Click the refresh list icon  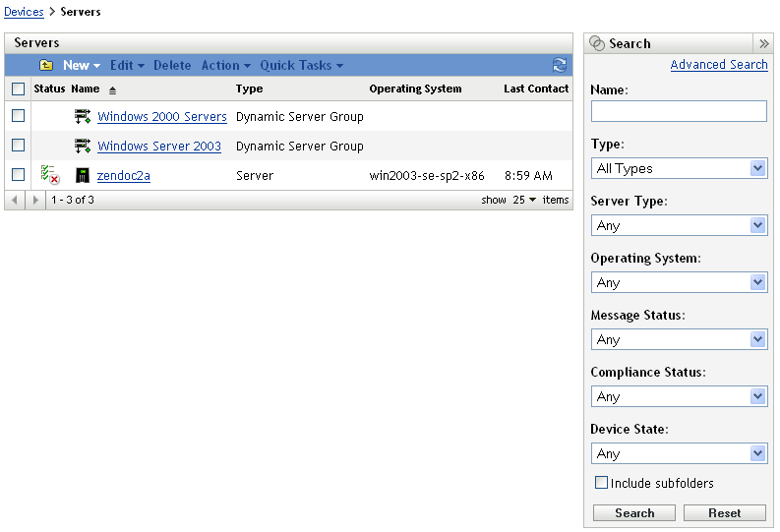(560, 65)
